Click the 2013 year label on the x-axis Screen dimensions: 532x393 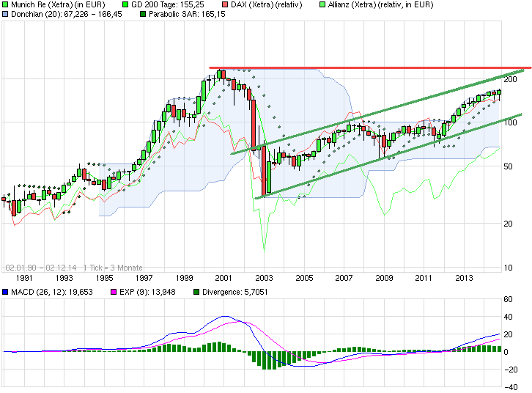[x=464, y=278]
